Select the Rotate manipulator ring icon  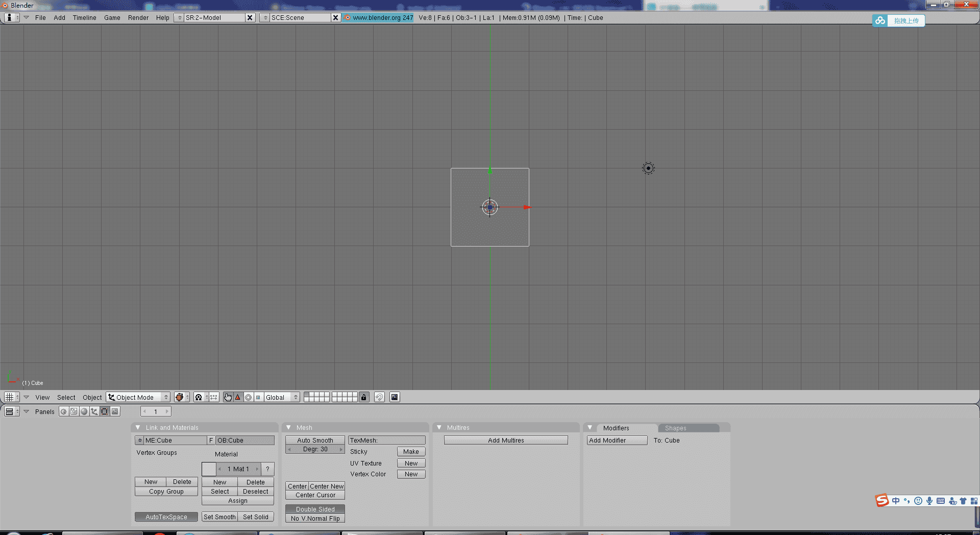(248, 397)
